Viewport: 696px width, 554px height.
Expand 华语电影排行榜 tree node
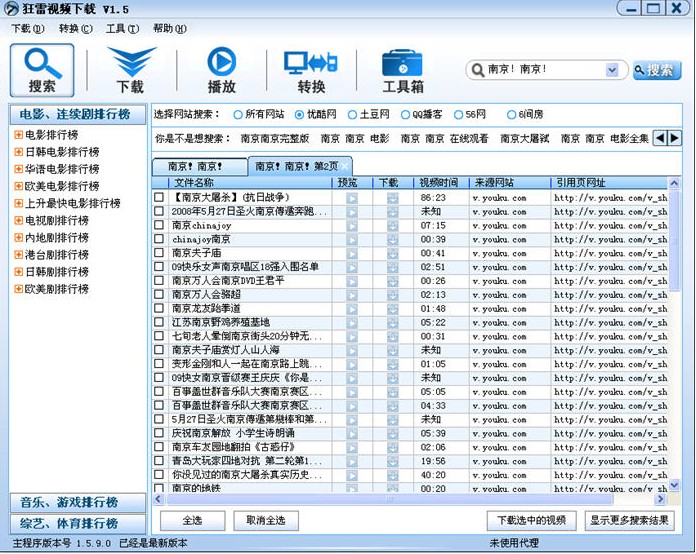18,169
